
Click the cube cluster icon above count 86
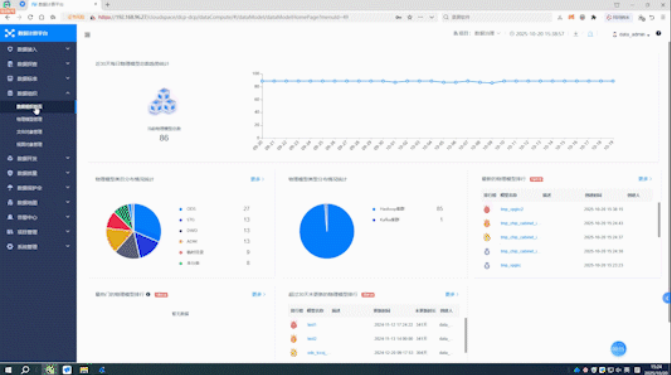[163, 102]
